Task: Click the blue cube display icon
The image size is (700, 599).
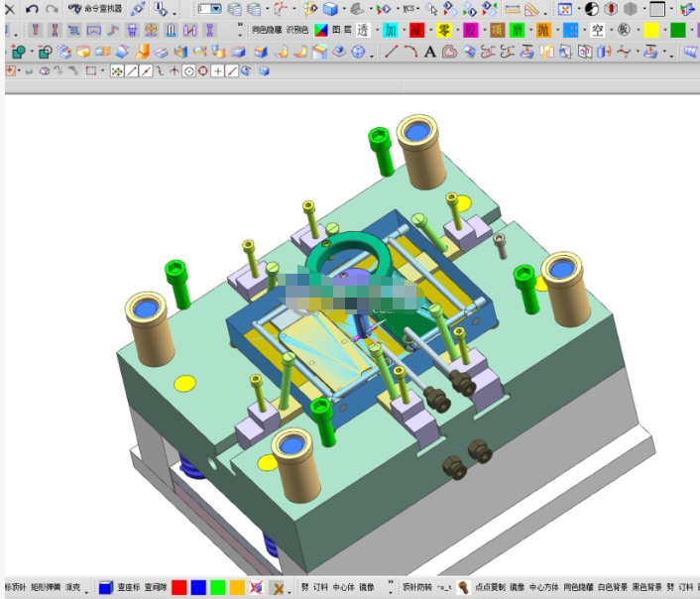Action: (x=330, y=9)
